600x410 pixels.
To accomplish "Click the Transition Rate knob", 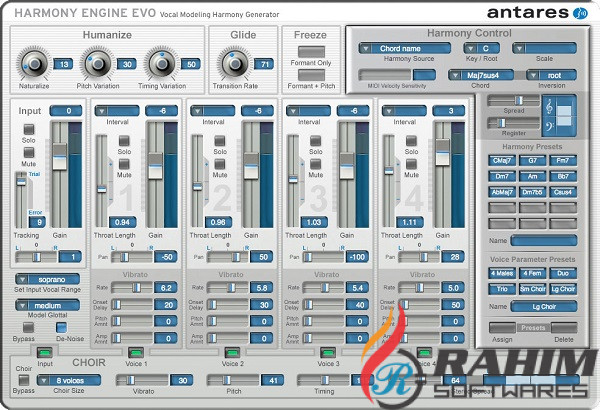I will (235, 64).
